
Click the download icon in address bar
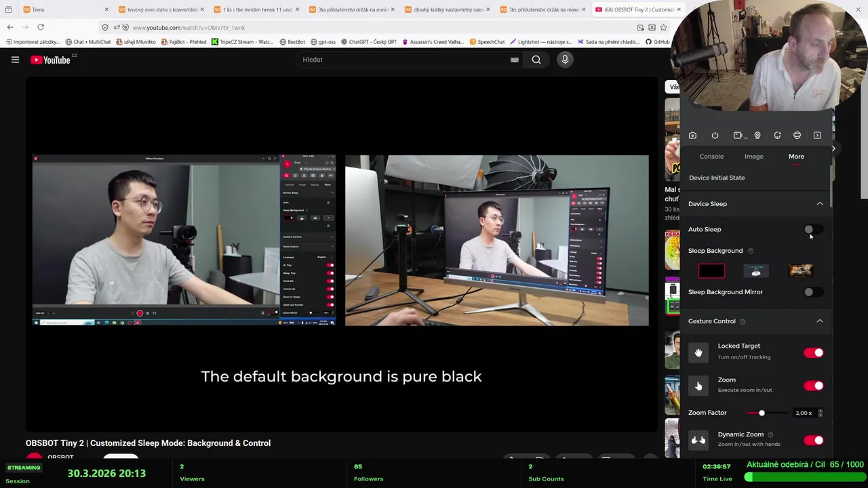pos(652,27)
